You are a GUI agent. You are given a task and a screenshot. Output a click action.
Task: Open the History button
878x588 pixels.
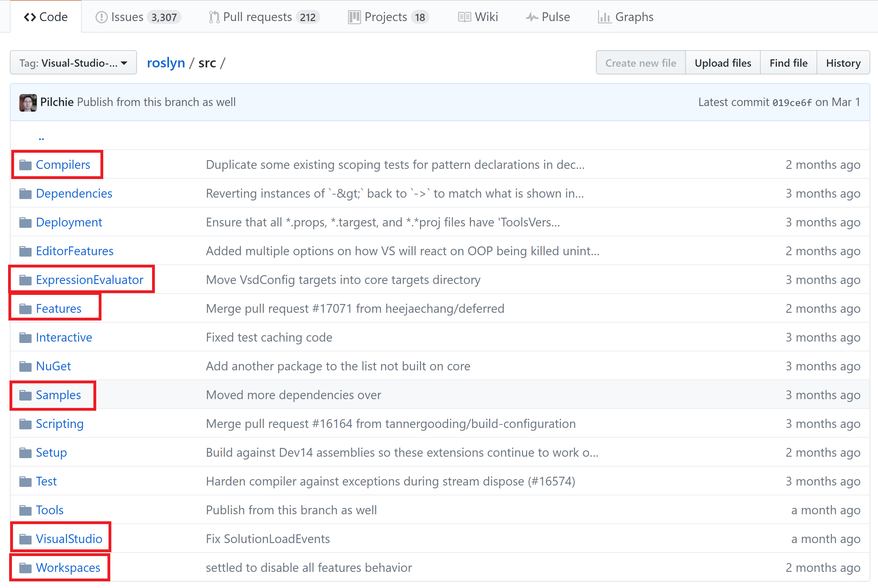[x=843, y=62]
